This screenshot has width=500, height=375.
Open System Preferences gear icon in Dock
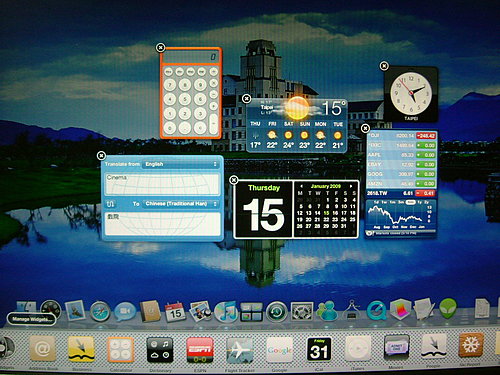[302, 312]
